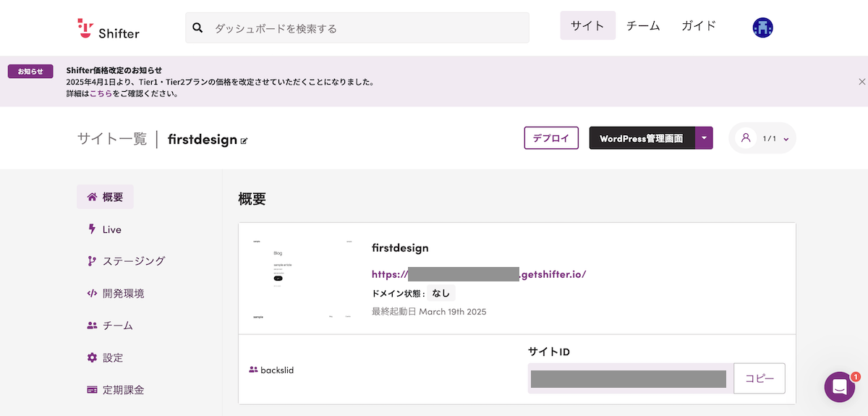This screenshot has height=416, width=868.
Task: Switch to the チーム top navigation tab
Action: pyautogui.click(x=643, y=26)
